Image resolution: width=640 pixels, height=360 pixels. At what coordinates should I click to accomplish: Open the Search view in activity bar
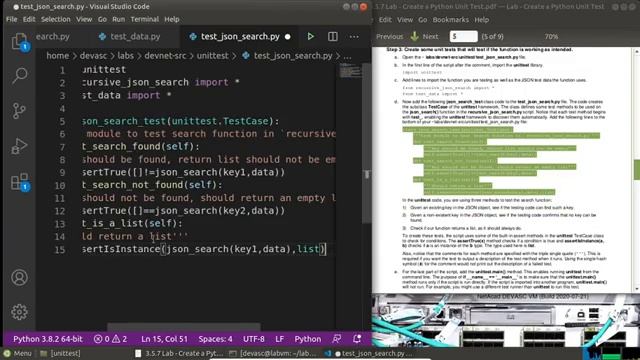click(x=19, y=76)
